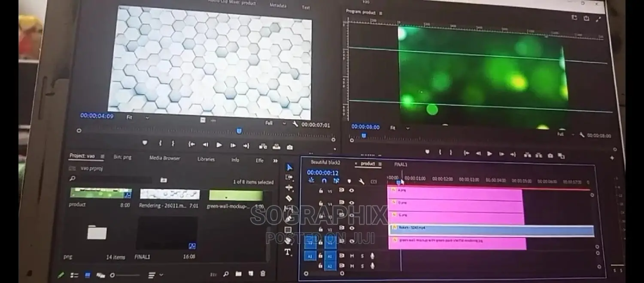Viewport: 644px width, 283px height.
Task: Click the Overwrite button in Source monitor
Action: pyautogui.click(x=276, y=147)
